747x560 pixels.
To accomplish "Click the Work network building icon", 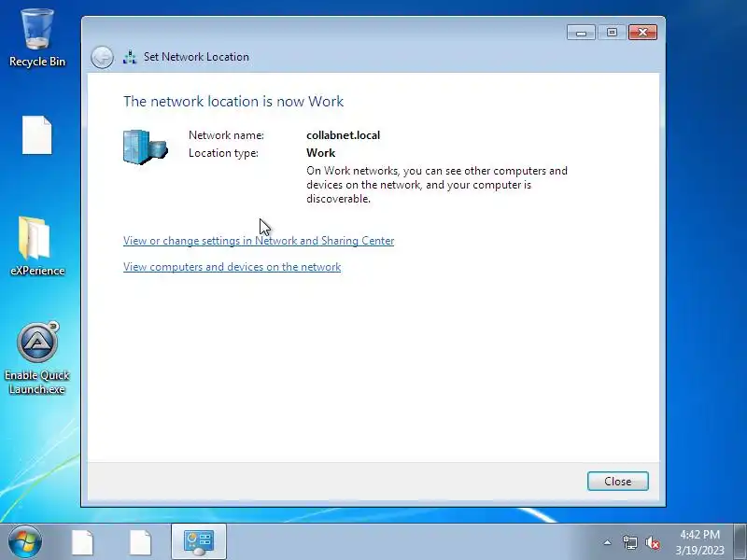I will (145, 147).
